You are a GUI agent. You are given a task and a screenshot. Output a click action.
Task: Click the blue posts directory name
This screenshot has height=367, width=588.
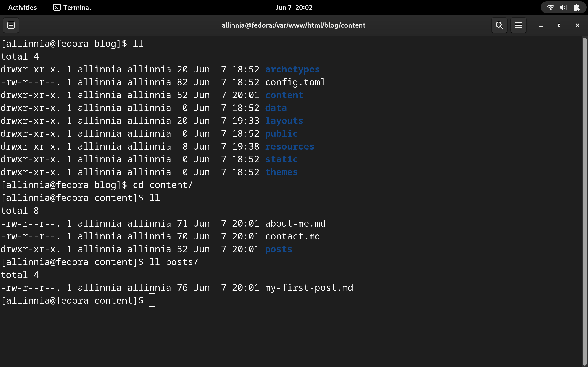point(278,249)
